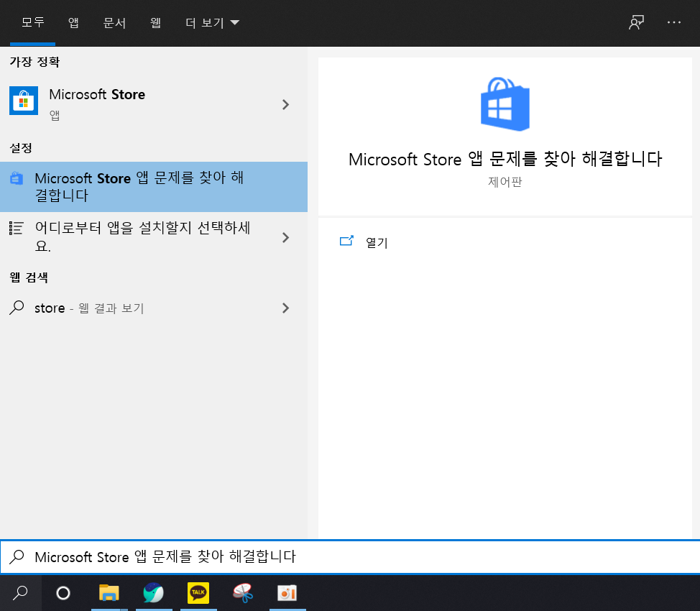Viewport: 700px width, 611px height.
Task: Open Naver Whale browser from taskbar
Action: tap(154, 593)
